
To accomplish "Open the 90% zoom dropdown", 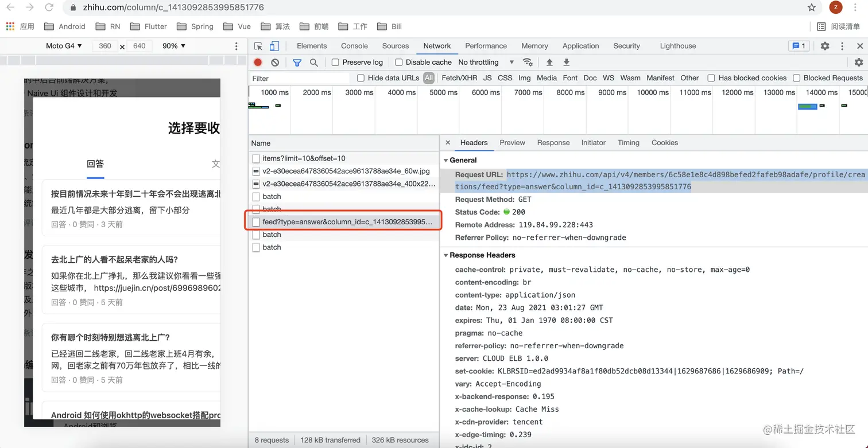I will click(175, 46).
